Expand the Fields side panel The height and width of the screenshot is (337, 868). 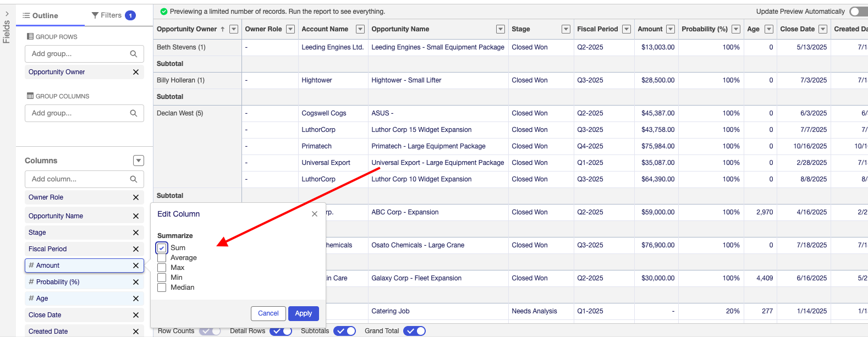7,14
